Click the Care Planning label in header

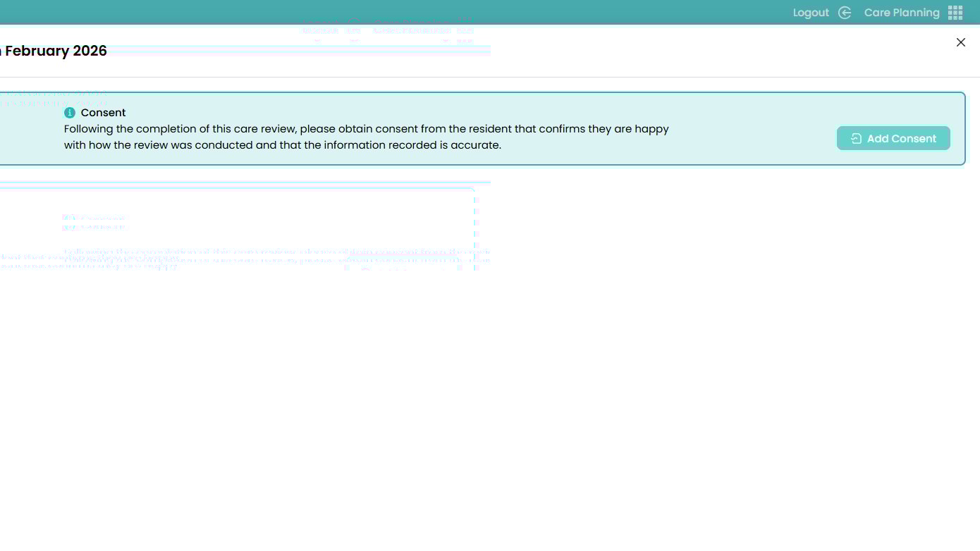902,13
